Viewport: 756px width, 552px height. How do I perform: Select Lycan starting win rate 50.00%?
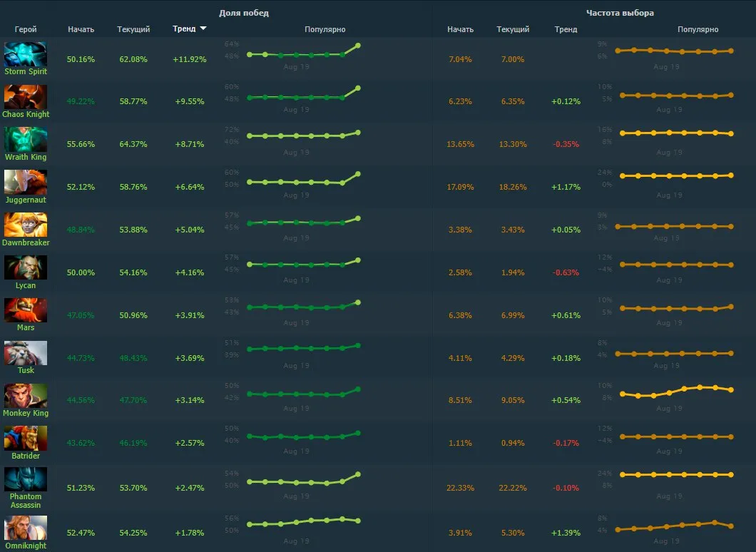click(81, 272)
